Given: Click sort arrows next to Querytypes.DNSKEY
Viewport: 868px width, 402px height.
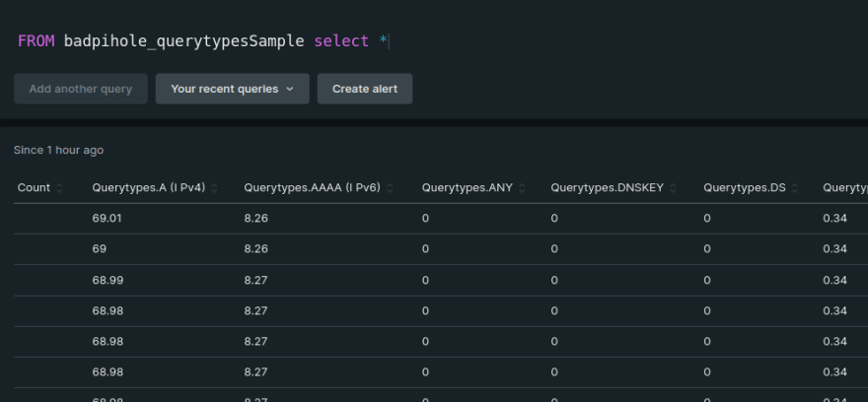Looking at the screenshot, I should (675, 188).
